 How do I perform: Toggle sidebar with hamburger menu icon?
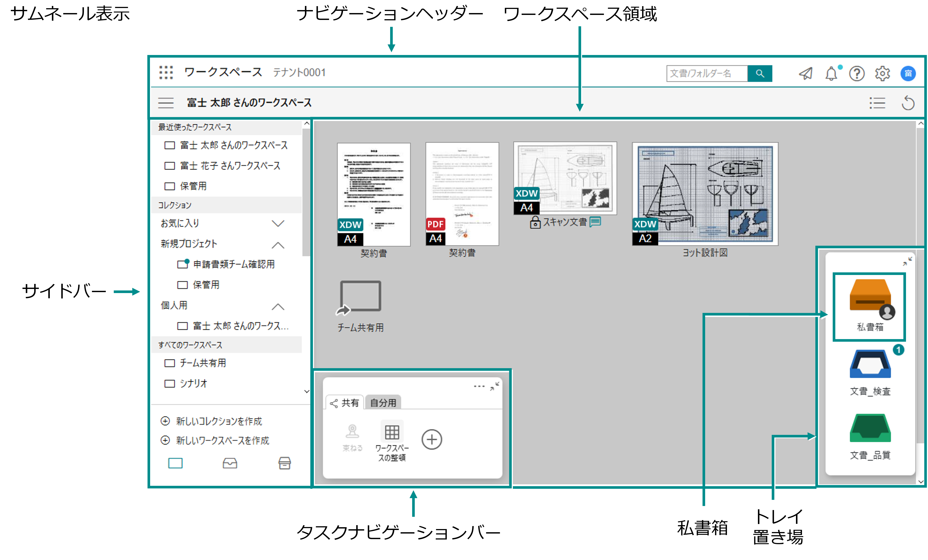[x=166, y=103]
